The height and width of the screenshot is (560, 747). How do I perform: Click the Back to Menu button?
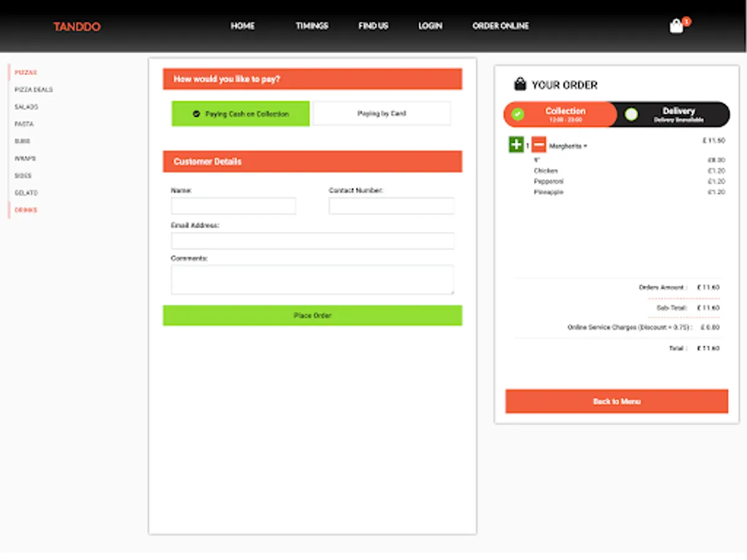click(616, 401)
